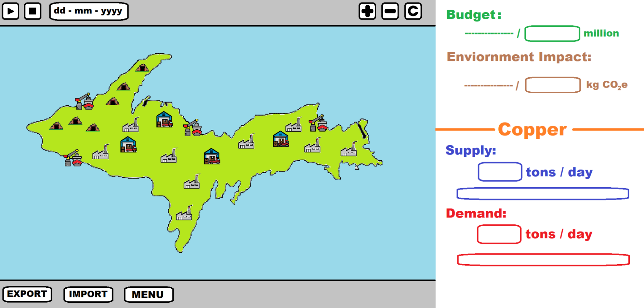
Task: Select the southernmost factory icon
Action: coord(184,214)
